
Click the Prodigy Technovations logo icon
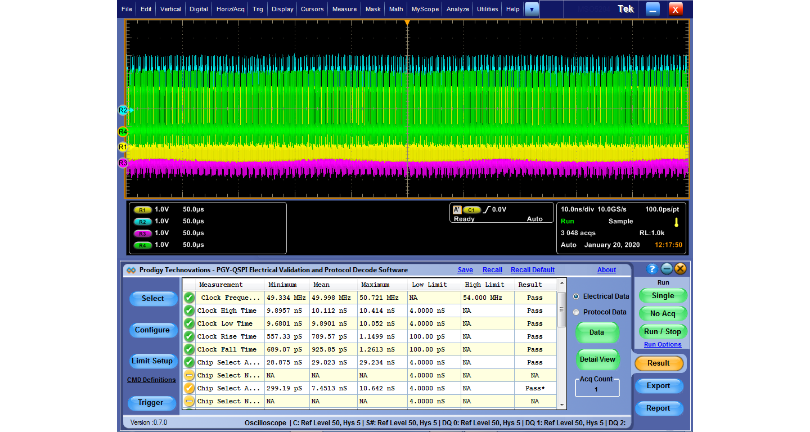(131, 270)
